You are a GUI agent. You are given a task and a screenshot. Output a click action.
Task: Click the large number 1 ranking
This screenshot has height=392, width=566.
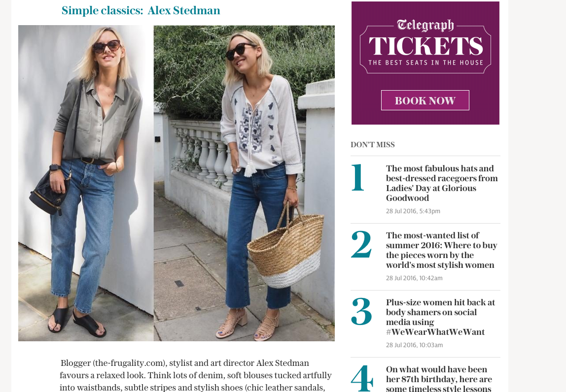click(358, 177)
